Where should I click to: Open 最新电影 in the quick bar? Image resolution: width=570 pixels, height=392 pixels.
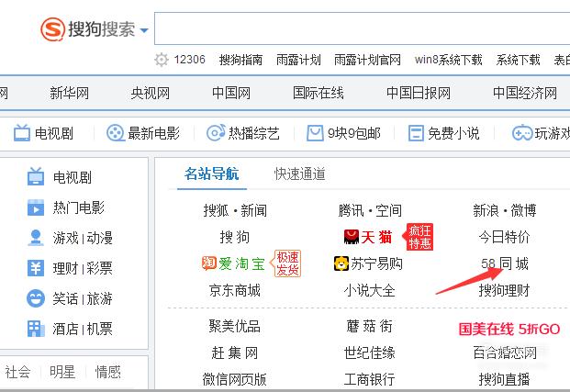[x=154, y=133]
